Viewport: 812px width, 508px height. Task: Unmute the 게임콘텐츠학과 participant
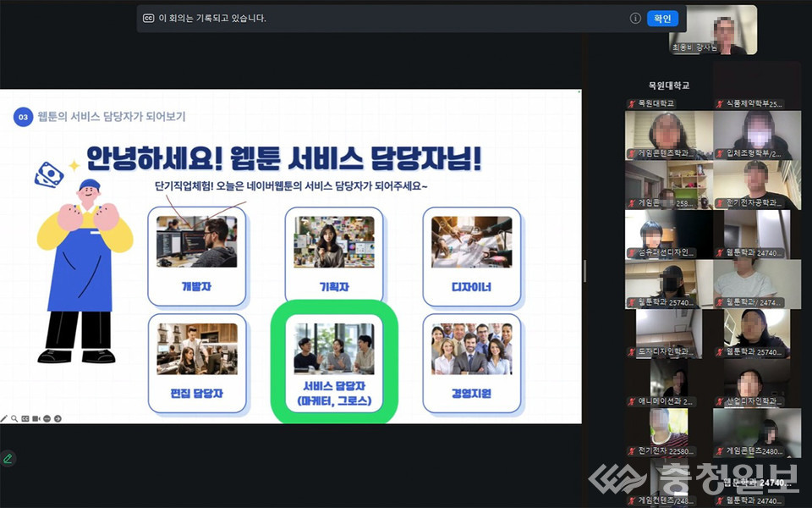tap(632, 153)
